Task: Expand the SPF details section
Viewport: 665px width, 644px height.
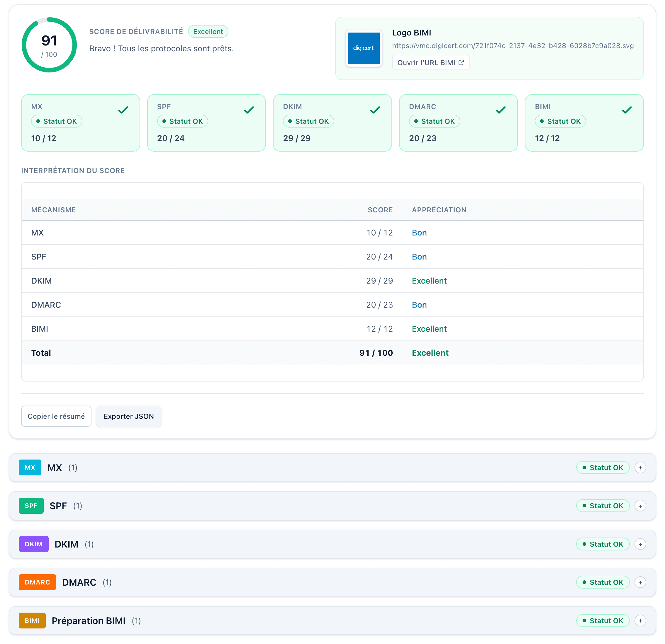Action: tap(641, 506)
